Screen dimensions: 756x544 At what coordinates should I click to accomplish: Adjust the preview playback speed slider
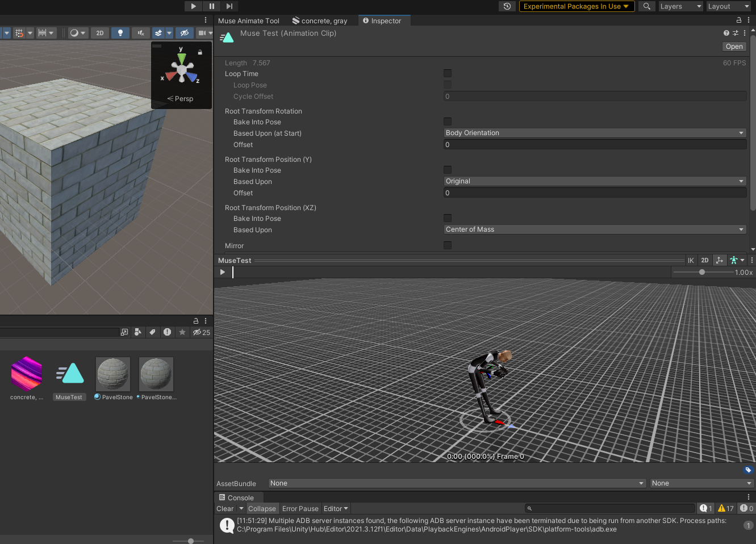point(702,272)
